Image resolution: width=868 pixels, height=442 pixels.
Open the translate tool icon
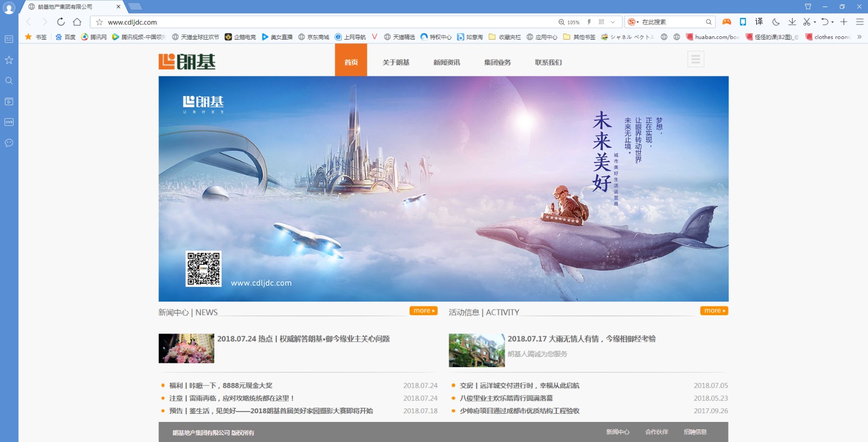(759, 22)
